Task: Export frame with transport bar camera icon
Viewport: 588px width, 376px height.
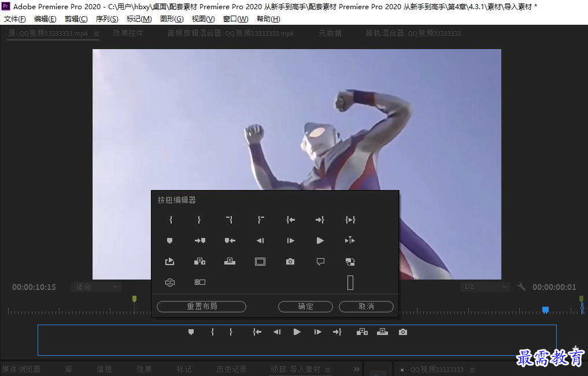Action: pos(403,332)
